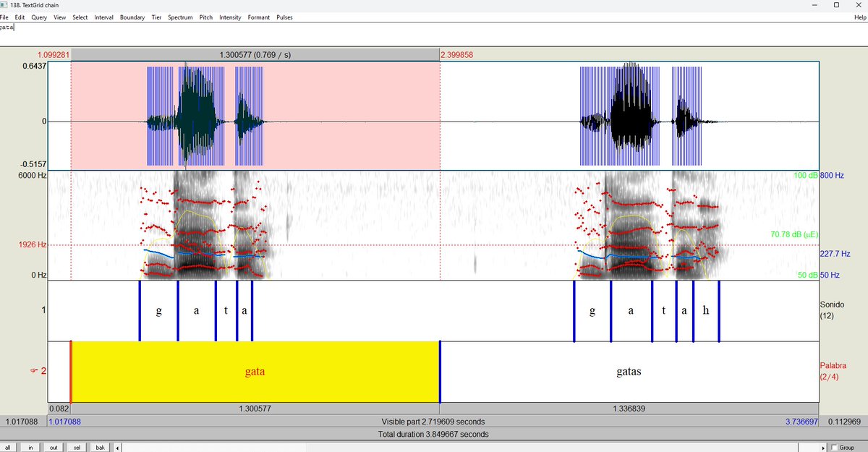This screenshot has width=868, height=452.
Task: Open the Query menu
Action: pos(38,17)
